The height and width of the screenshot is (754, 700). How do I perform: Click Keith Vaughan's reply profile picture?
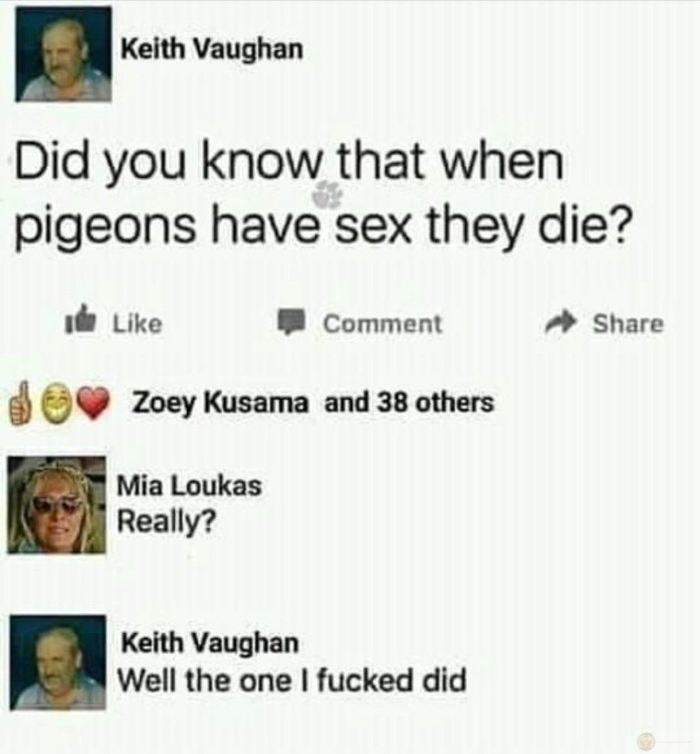(x=58, y=662)
